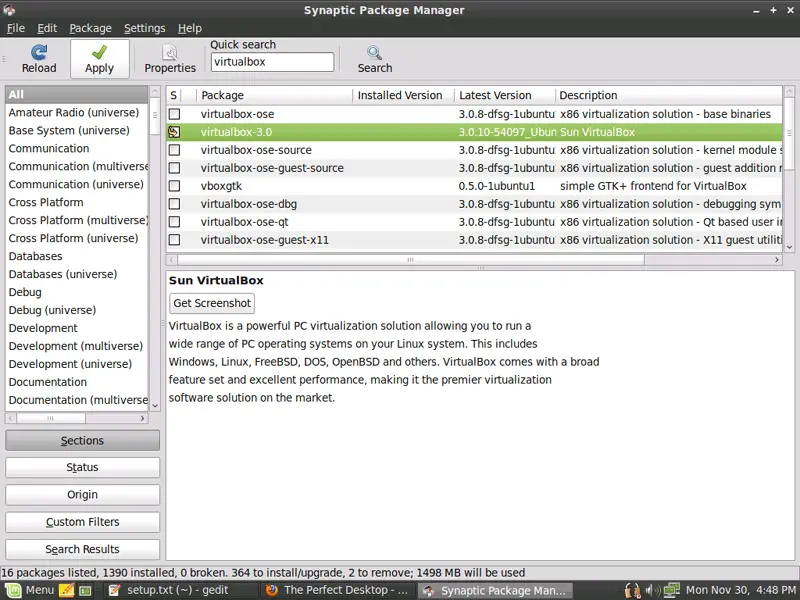Show packages by Origin

click(82, 494)
